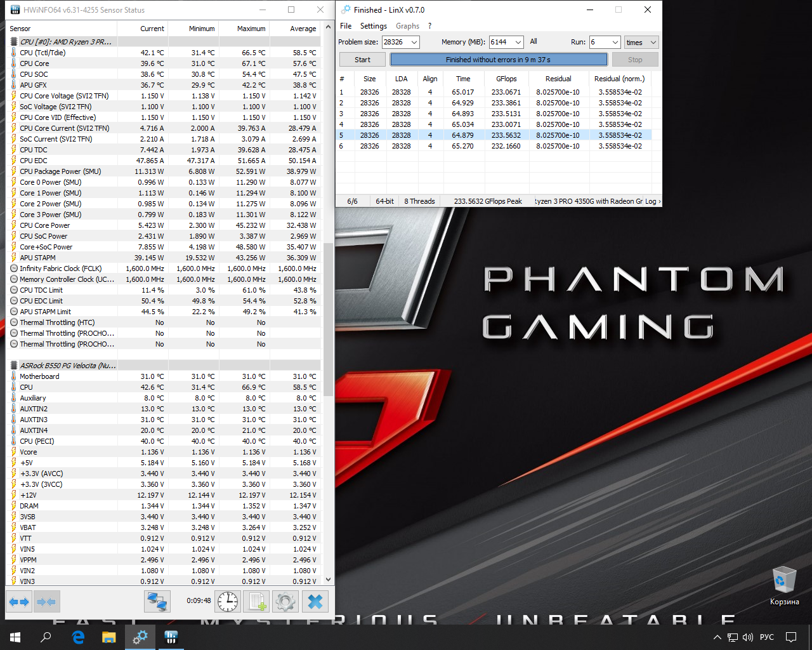812x650 pixels.
Task: Click the Stop button in LinX
Action: [635, 60]
